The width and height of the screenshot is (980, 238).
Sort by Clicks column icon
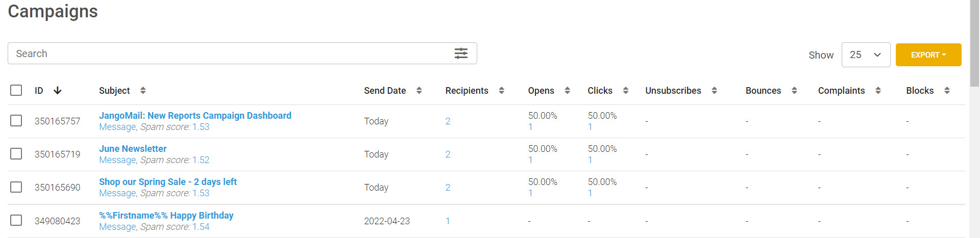point(625,90)
